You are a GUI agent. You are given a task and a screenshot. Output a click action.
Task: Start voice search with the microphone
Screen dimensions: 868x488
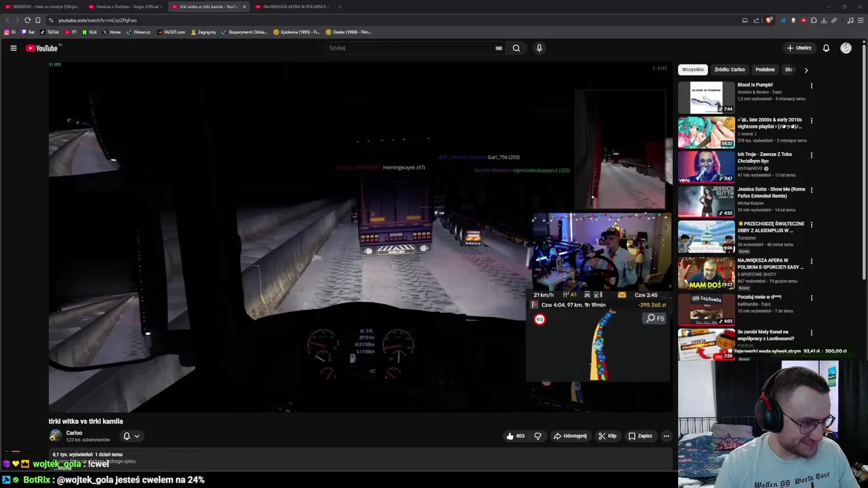point(539,48)
